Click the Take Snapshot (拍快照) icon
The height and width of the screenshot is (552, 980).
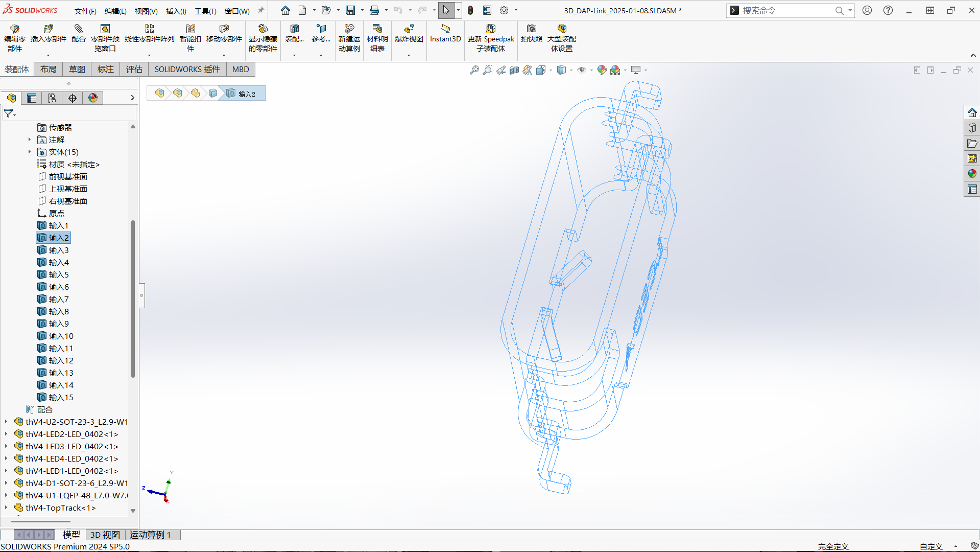[531, 29]
